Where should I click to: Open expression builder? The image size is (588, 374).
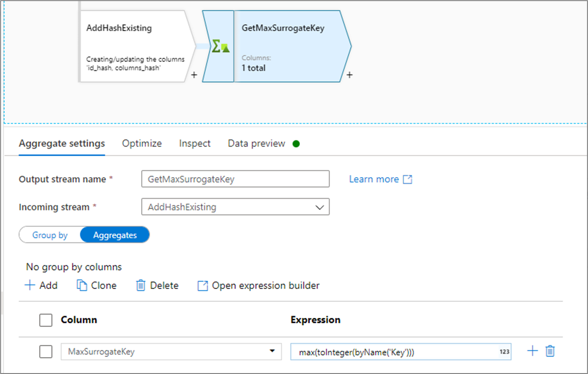(258, 285)
